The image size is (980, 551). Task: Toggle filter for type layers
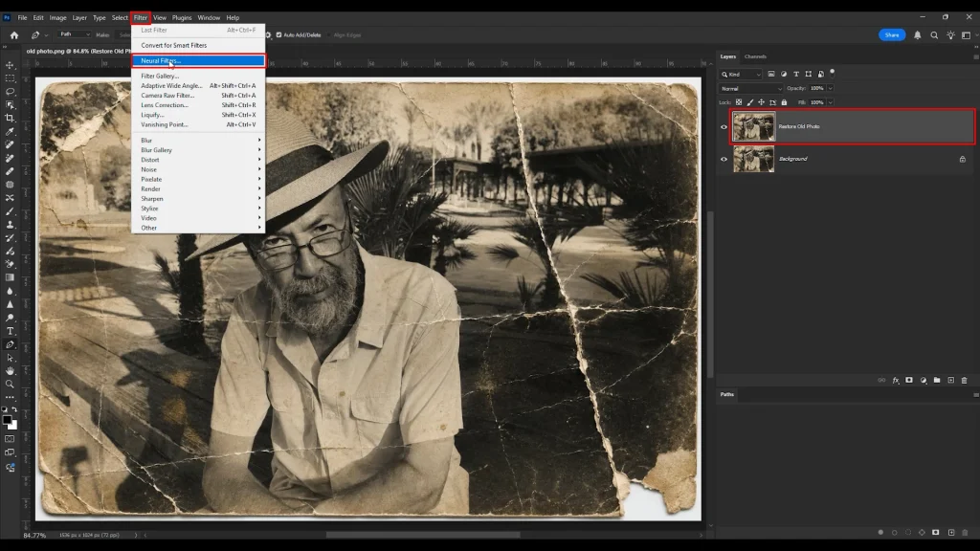coord(796,74)
